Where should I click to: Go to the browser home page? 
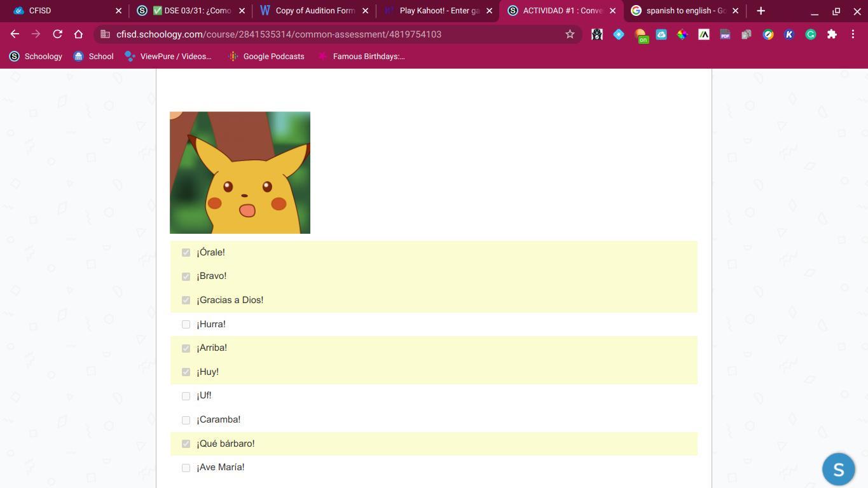pos(78,34)
